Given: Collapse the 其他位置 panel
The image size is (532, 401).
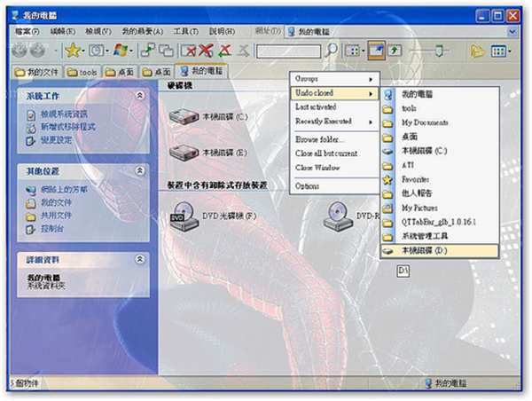Looking at the screenshot, I should pos(139,171).
